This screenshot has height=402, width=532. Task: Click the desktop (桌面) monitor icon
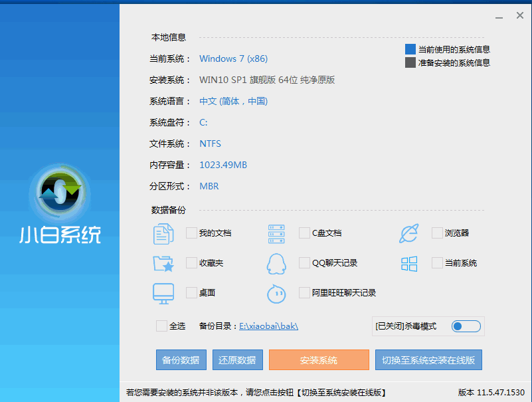point(163,293)
